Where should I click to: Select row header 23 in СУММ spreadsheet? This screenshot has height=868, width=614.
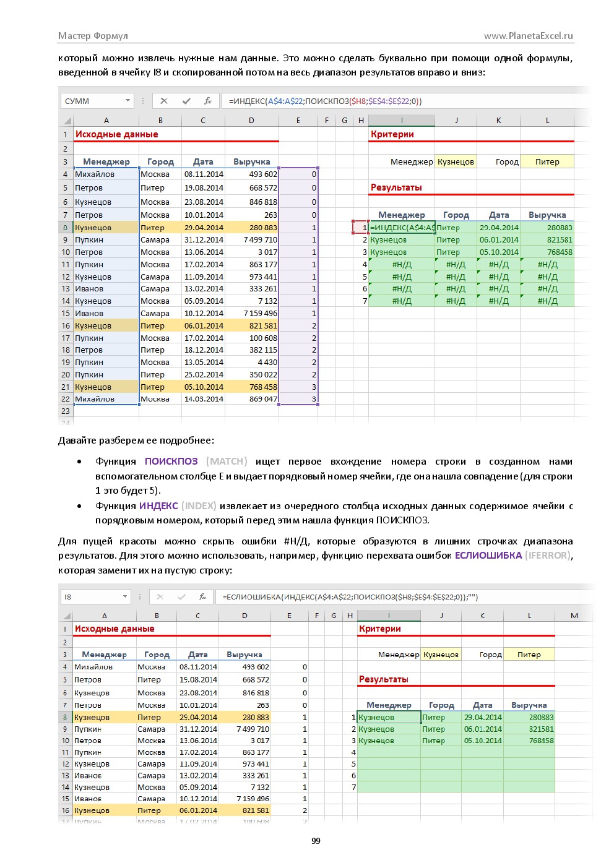[66, 411]
